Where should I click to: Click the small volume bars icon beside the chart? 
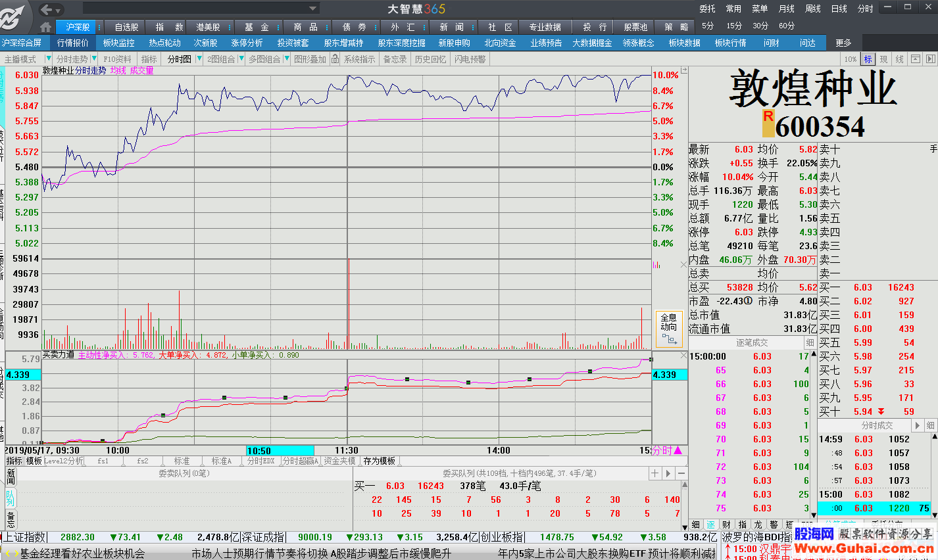point(656,265)
